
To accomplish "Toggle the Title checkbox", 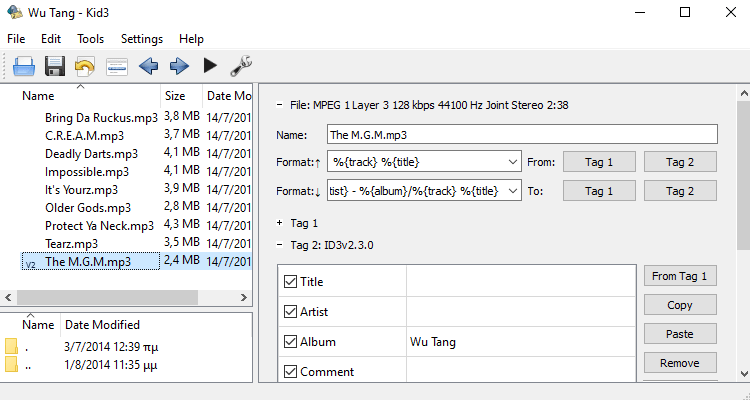I will click(x=290, y=281).
